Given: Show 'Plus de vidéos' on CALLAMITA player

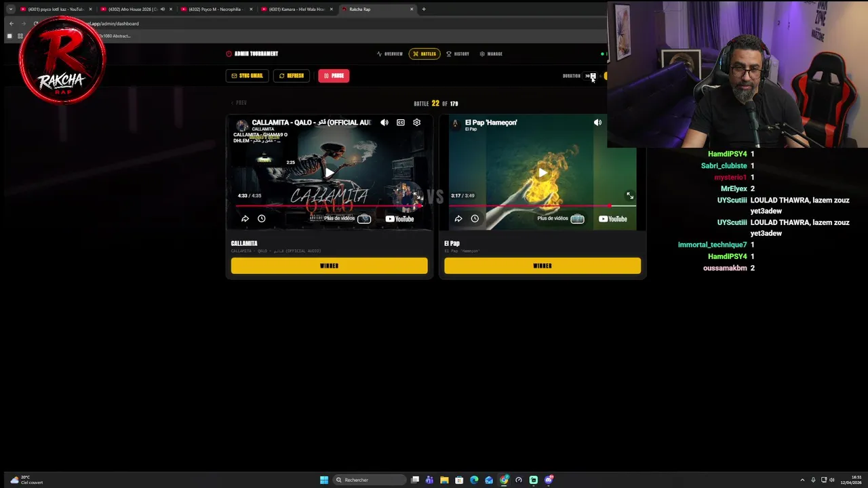Looking at the screenshot, I should pos(347,218).
